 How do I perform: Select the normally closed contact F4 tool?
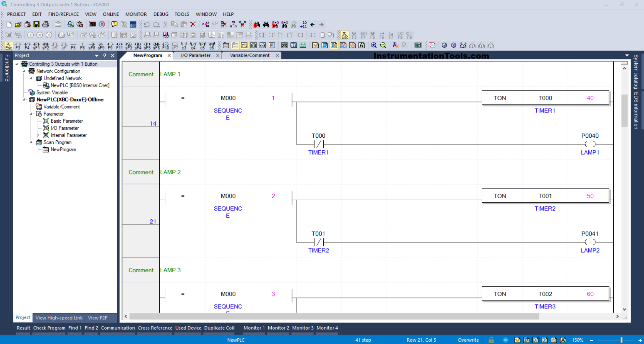27,46
